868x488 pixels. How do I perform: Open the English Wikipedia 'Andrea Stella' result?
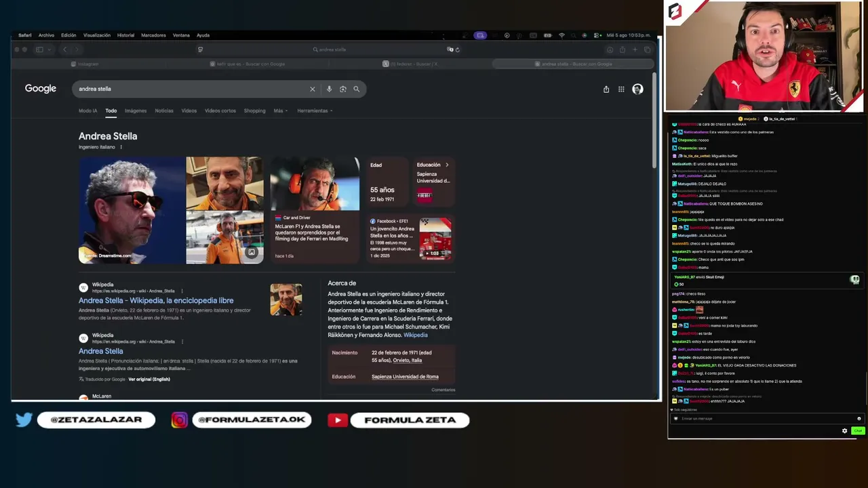point(100,351)
